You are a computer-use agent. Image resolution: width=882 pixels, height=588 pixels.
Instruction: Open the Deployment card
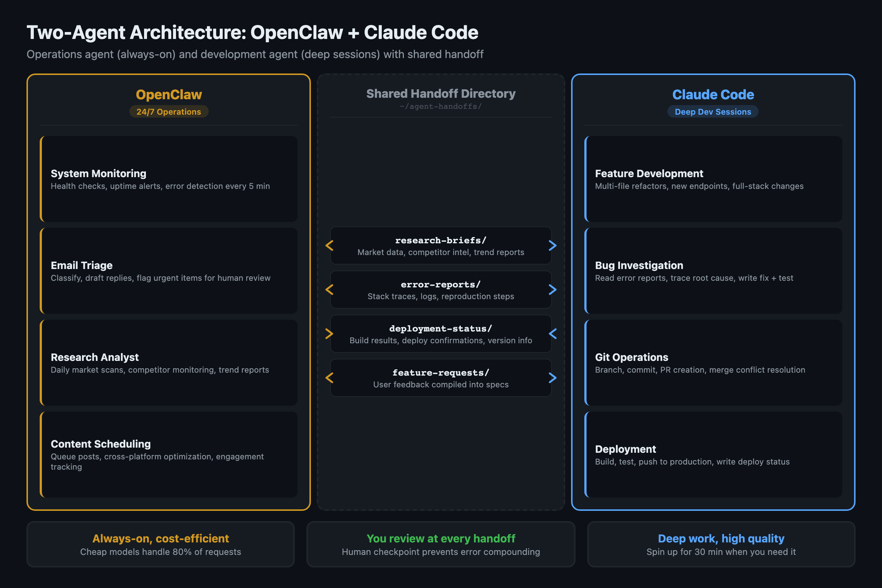[x=713, y=455]
